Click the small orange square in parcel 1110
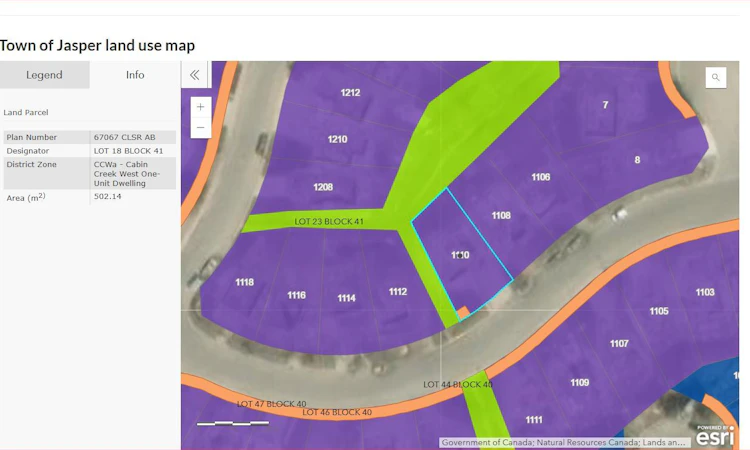This screenshot has width=750, height=450. (x=463, y=313)
